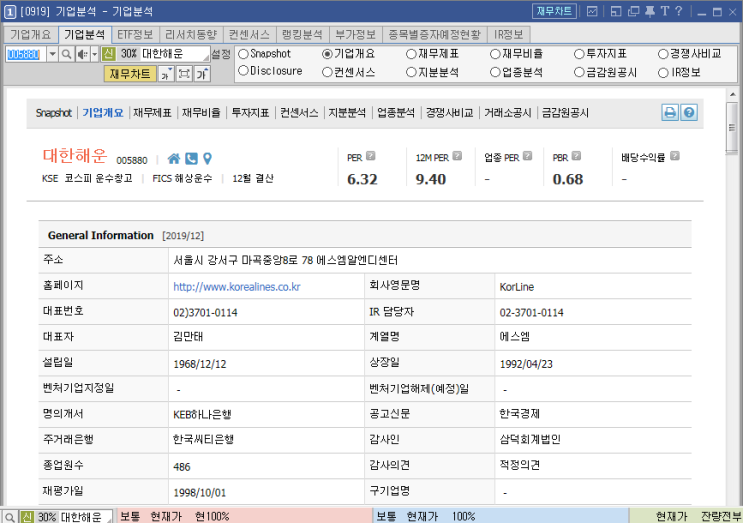Click the yellow 재무차트 button
The image size is (743, 523).
pyautogui.click(x=130, y=74)
